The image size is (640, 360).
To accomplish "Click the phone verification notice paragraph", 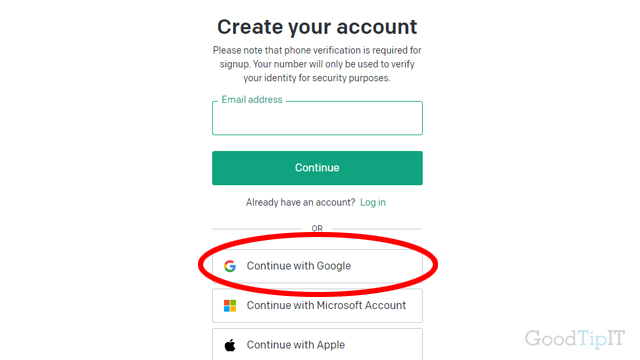I will [317, 64].
